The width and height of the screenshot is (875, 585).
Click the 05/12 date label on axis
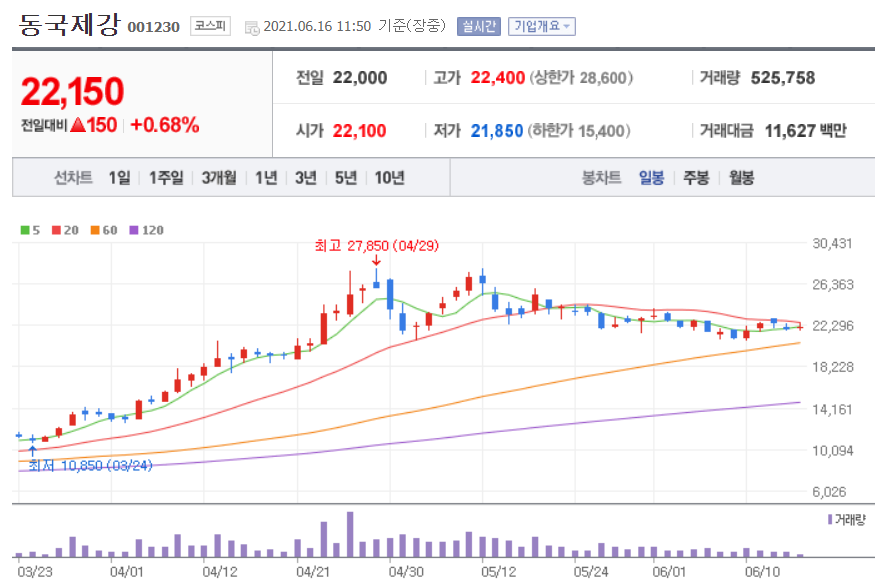(x=498, y=572)
